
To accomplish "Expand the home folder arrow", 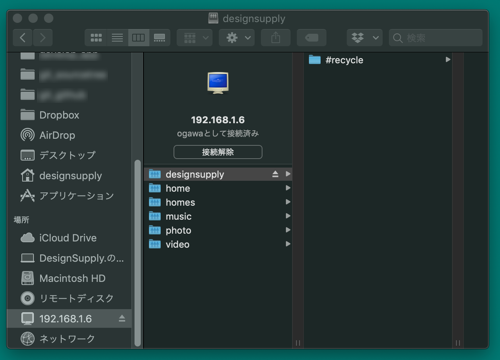I will pos(288,188).
